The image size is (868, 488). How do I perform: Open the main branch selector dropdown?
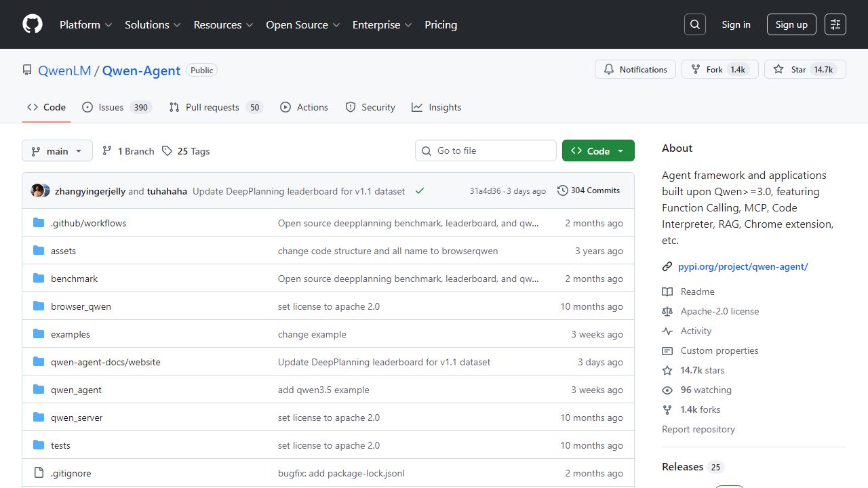57,150
